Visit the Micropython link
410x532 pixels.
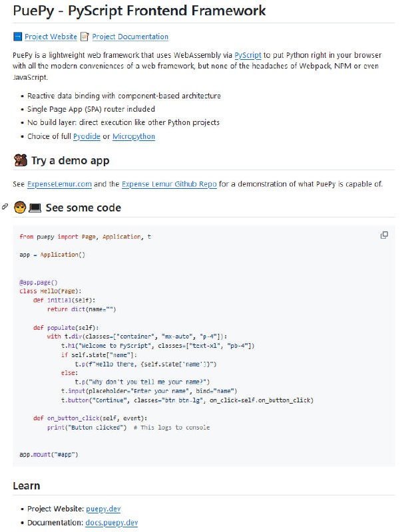pos(134,136)
